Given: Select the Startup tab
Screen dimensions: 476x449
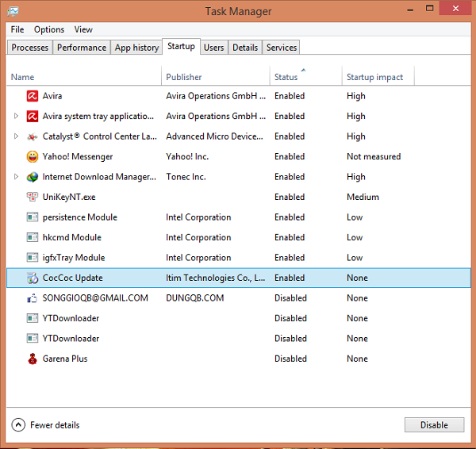Looking at the screenshot, I should 181,47.
